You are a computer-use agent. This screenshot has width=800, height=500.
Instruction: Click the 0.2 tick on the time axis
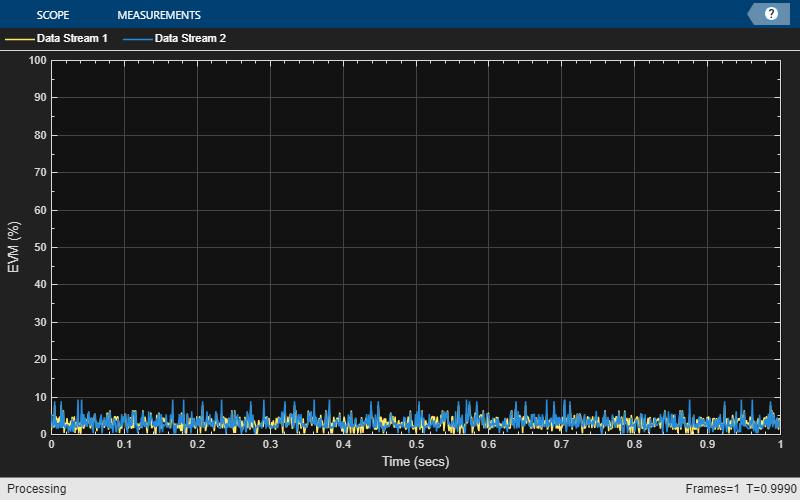(197, 444)
